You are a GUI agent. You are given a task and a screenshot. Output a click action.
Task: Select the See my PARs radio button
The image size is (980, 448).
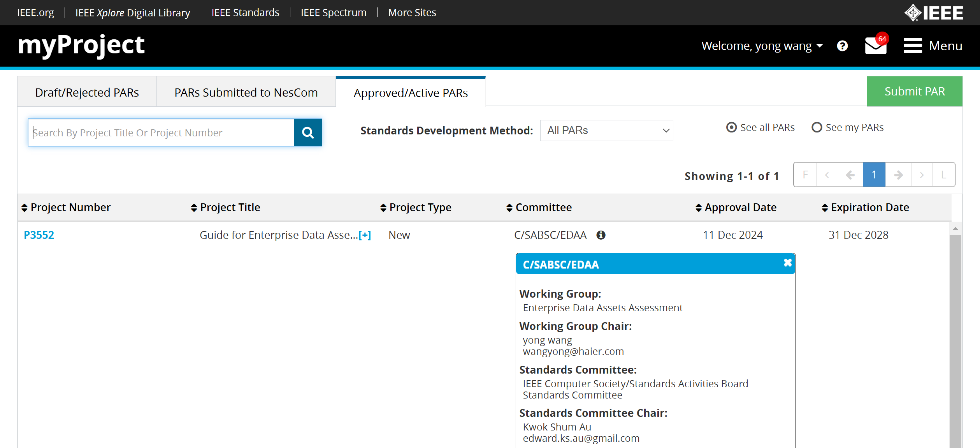click(817, 127)
